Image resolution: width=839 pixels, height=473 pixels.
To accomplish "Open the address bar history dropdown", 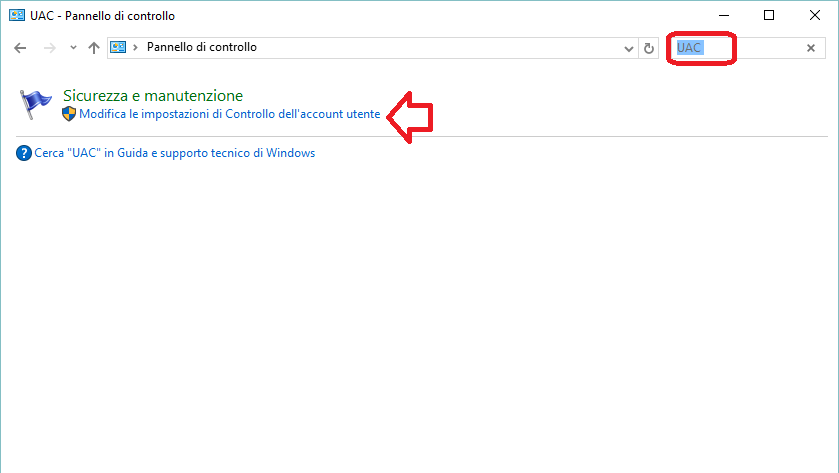I will coord(629,49).
